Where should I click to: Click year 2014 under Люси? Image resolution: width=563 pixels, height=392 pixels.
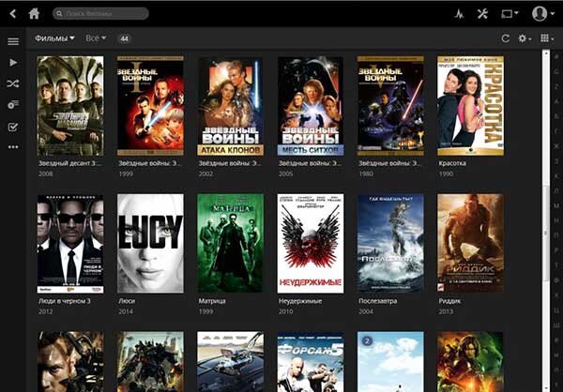point(126,311)
